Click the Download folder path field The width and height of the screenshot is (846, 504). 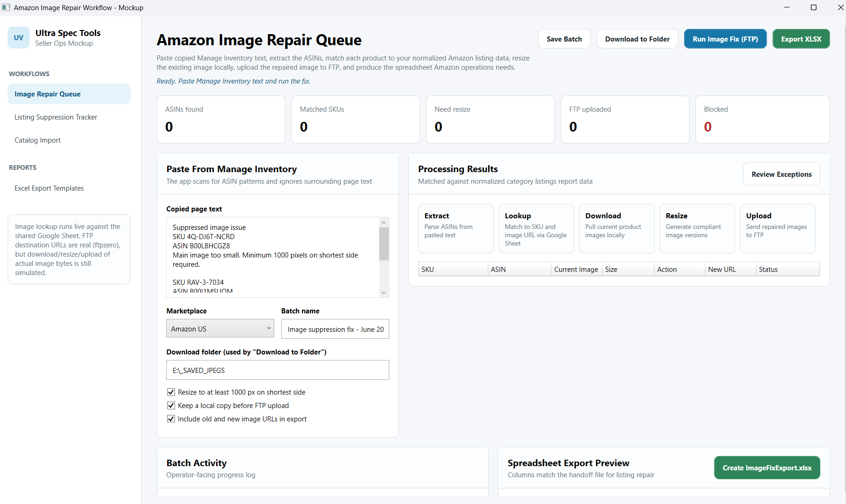pos(278,370)
